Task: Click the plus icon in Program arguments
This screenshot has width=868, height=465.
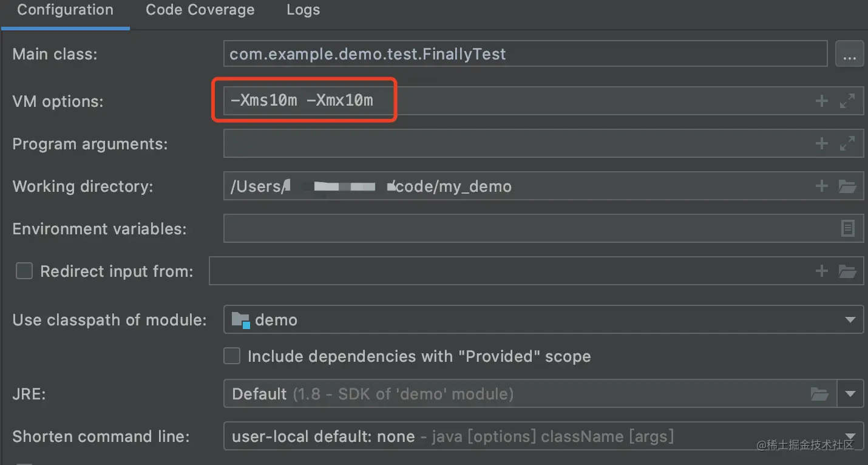Action: click(821, 143)
